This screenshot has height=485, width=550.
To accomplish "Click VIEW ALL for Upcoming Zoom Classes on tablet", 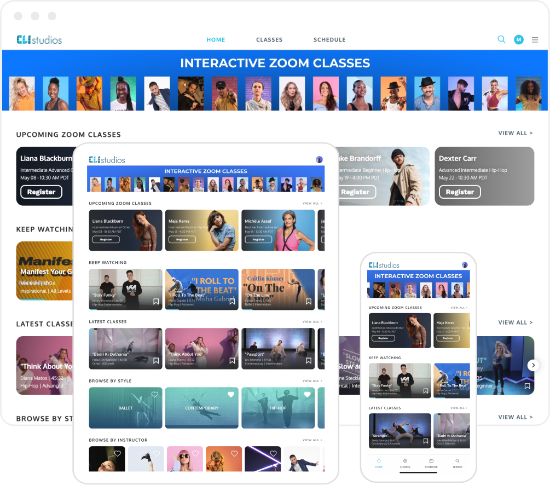I will tap(312, 203).
